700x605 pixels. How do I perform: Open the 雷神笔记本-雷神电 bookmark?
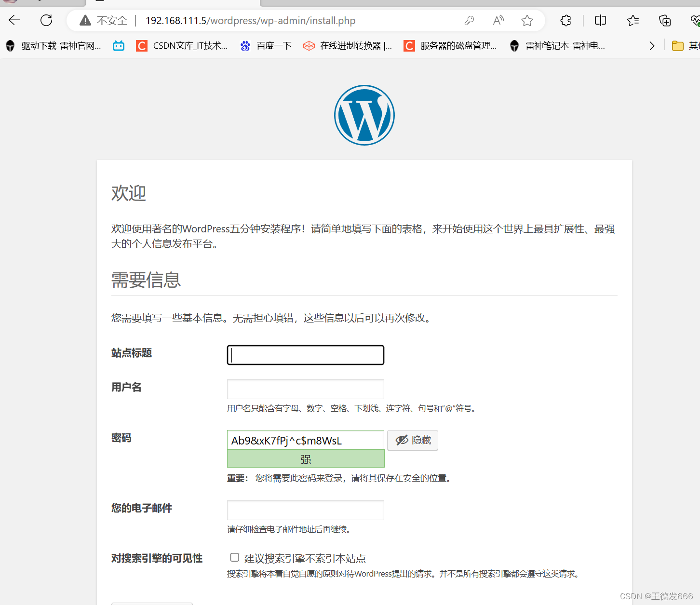click(557, 46)
